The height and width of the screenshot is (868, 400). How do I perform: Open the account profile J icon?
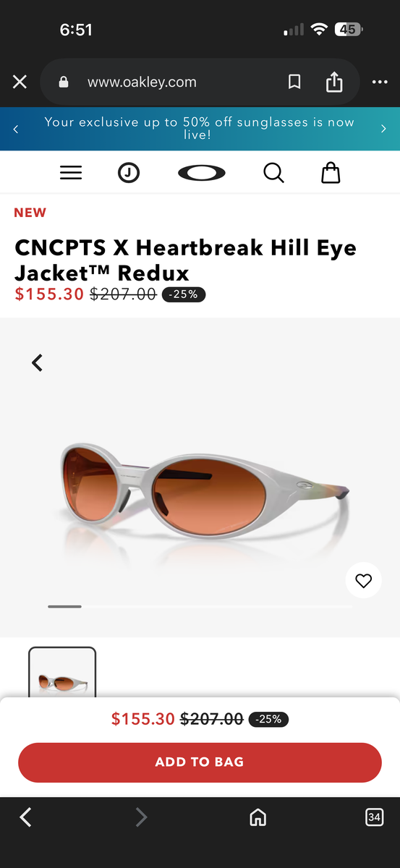[128, 173]
